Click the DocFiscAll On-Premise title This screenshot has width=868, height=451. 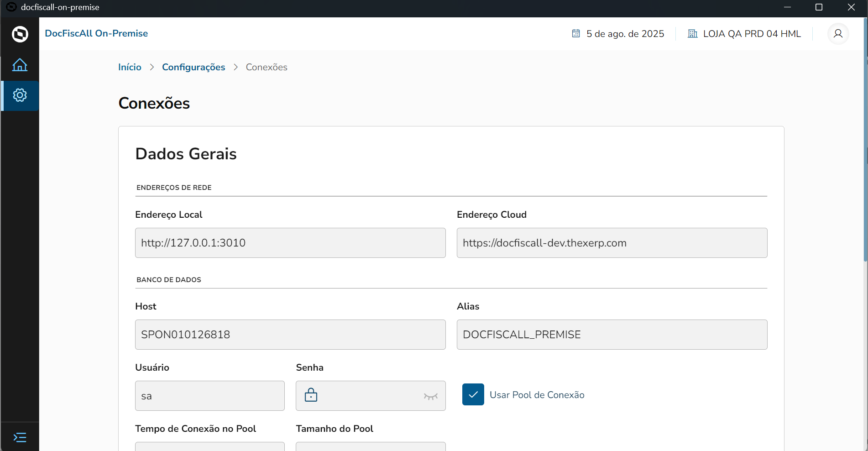click(x=96, y=33)
